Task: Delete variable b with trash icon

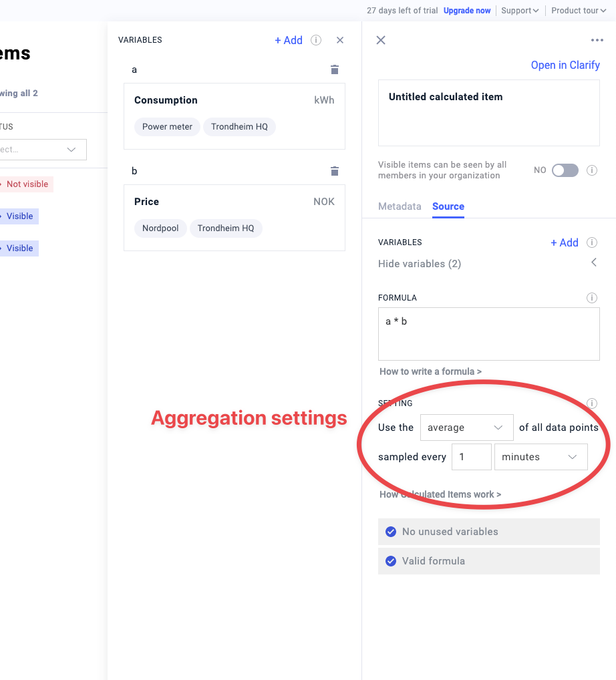Action: pos(335,171)
